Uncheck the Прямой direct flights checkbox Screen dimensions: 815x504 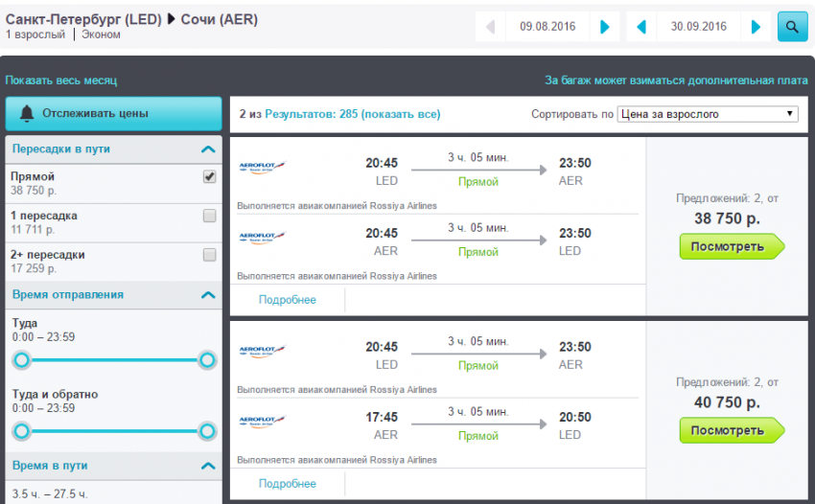click(209, 177)
